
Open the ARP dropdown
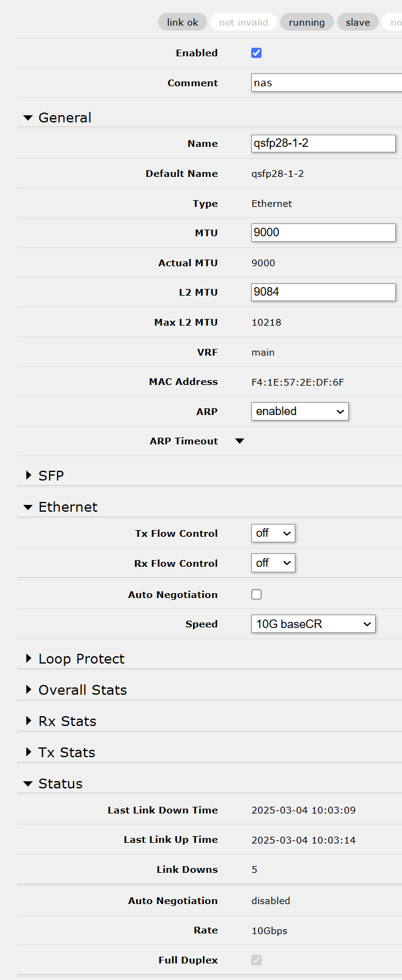[x=299, y=411]
